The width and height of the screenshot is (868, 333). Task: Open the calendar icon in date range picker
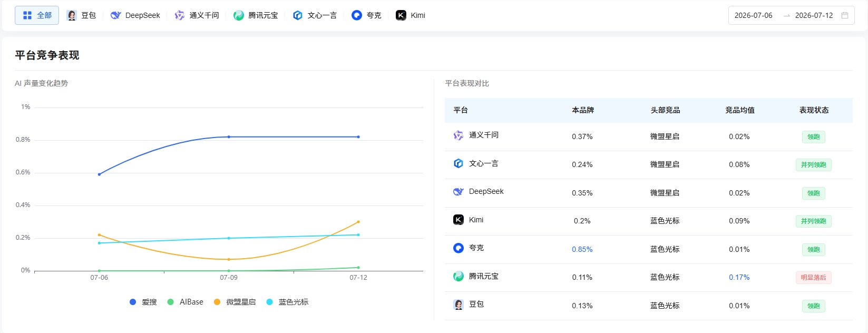coord(845,15)
